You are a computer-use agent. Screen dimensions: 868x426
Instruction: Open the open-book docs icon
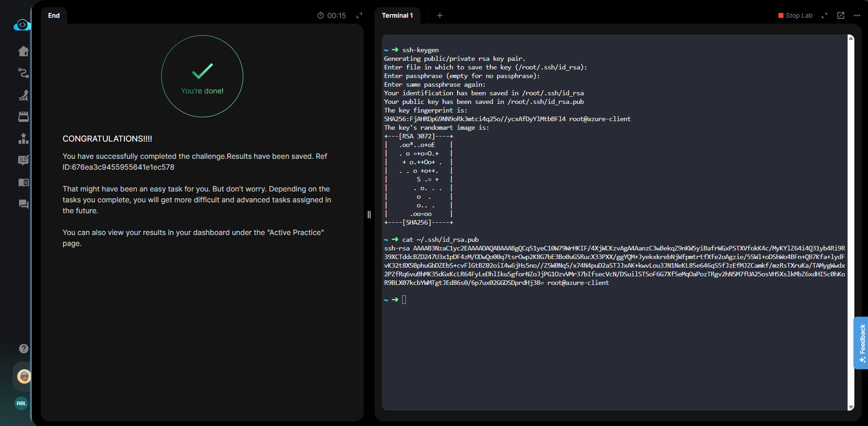pyautogui.click(x=24, y=182)
